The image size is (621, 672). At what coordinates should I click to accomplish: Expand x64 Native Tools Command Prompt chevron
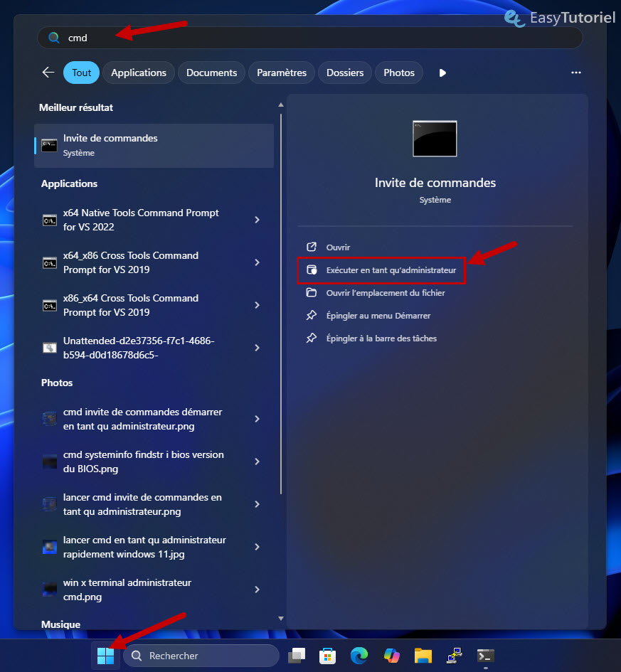(257, 220)
